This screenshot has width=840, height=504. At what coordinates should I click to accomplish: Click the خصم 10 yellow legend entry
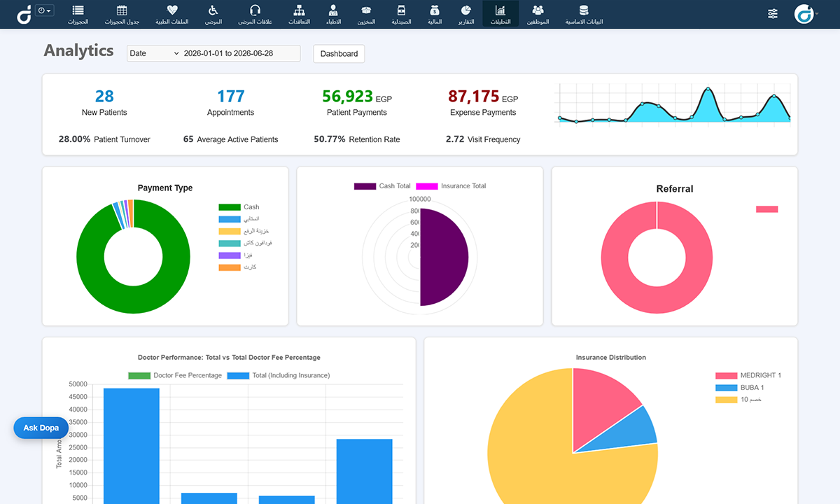(x=738, y=400)
